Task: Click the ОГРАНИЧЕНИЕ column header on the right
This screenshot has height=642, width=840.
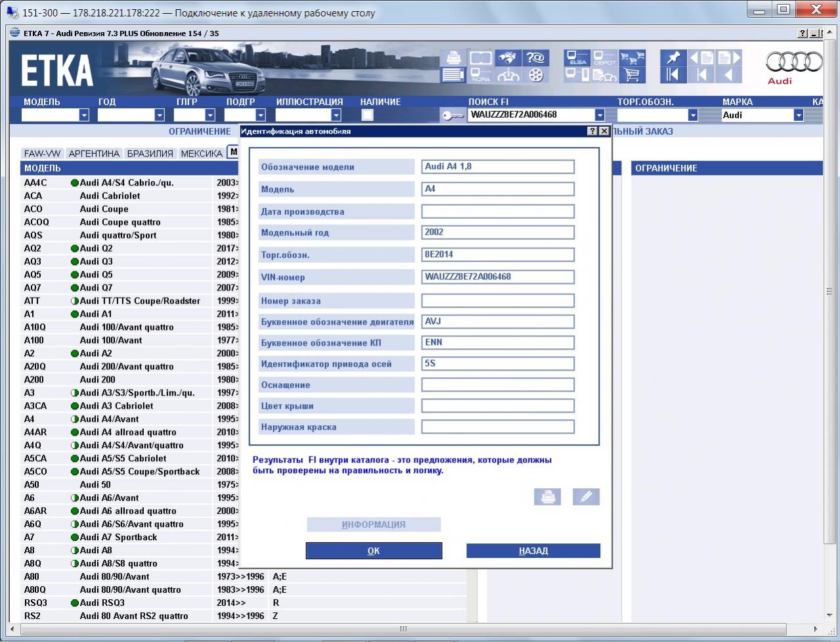Action: tap(727, 168)
